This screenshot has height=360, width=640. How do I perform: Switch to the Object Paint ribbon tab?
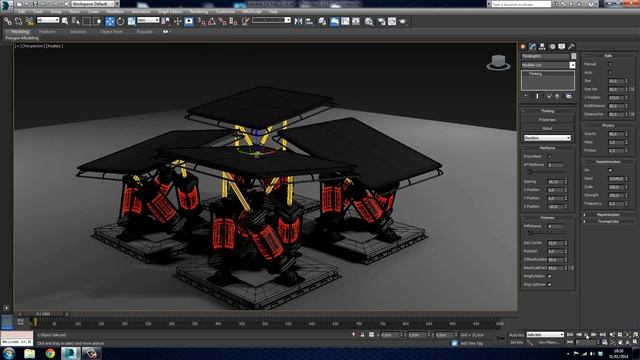point(111,31)
